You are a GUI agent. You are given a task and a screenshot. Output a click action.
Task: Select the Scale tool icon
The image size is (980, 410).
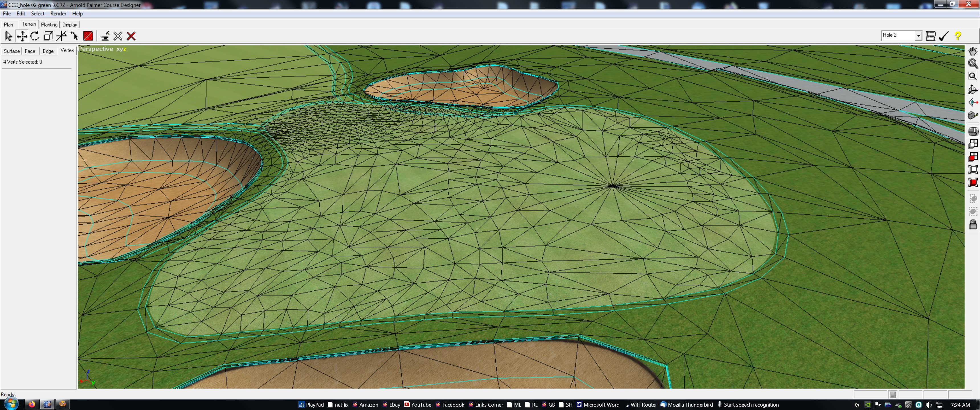tap(48, 36)
